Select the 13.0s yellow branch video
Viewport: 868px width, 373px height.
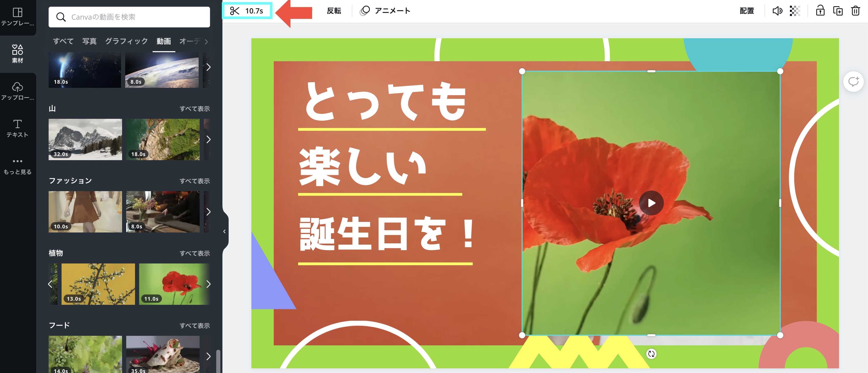click(98, 284)
